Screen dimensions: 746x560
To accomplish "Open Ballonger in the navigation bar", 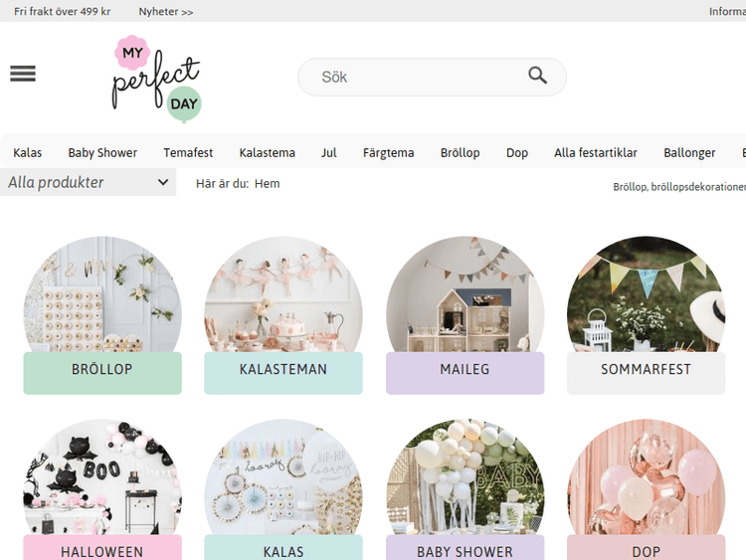I will [689, 152].
